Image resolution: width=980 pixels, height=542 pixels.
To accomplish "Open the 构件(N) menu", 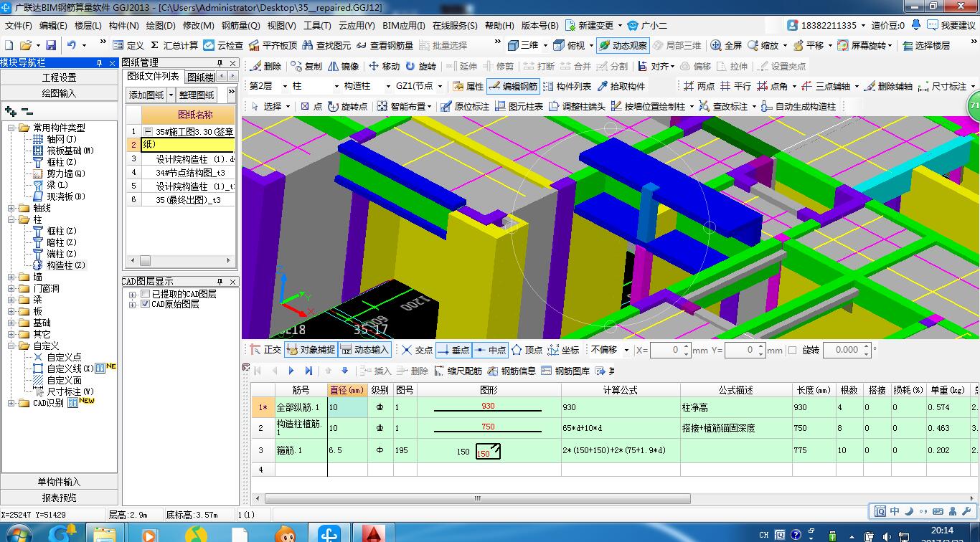I will (123, 25).
